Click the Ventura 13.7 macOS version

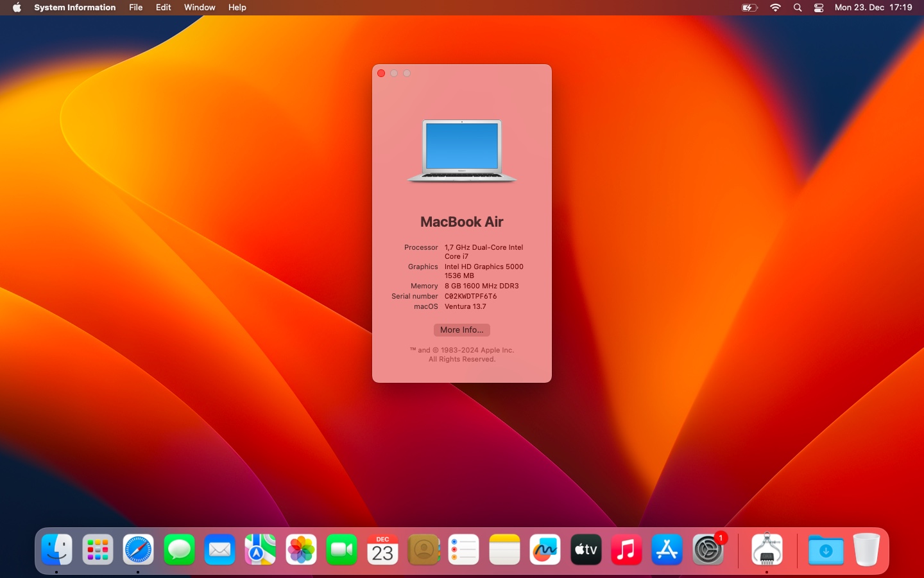pos(465,307)
